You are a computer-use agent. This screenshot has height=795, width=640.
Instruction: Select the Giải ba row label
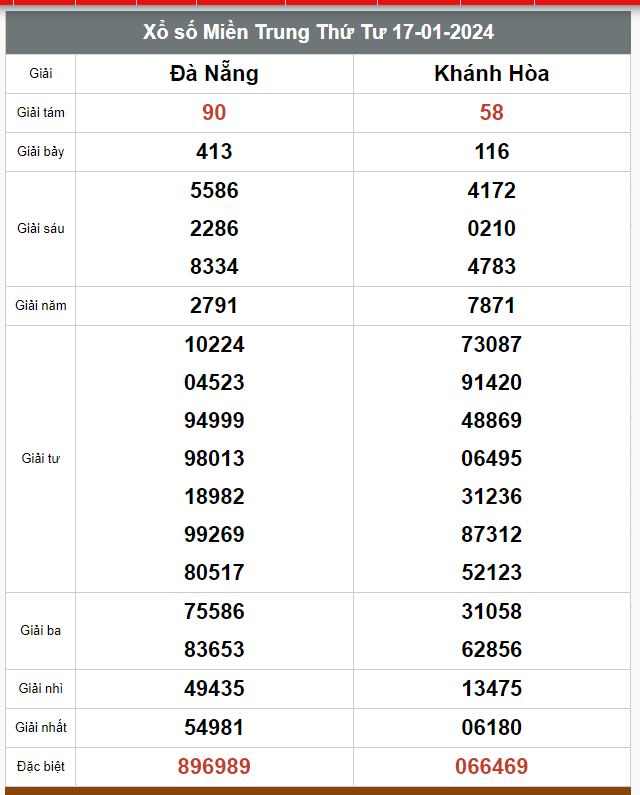click(x=41, y=631)
